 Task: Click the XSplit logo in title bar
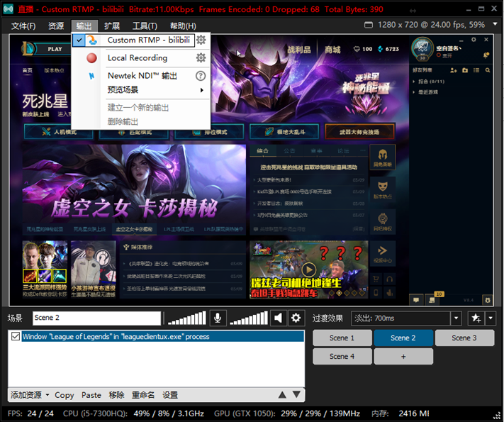point(8,9)
